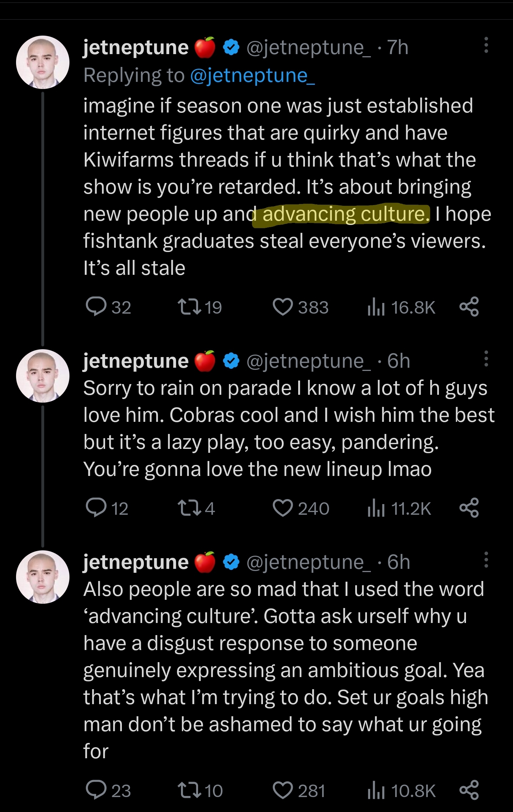Image resolution: width=513 pixels, height=812 pixels.
Task: Open jetneptune profile name on first tweet
Action: (136, 47)
